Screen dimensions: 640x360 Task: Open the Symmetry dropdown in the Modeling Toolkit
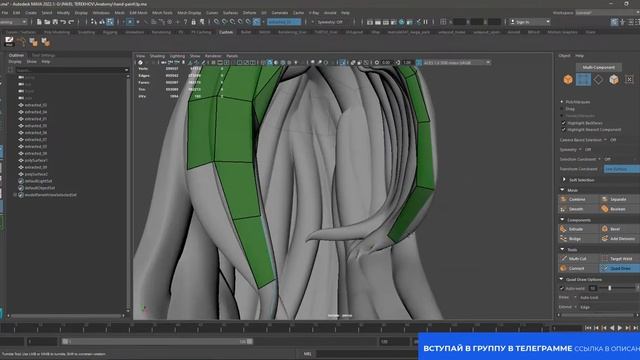[580, 150]
